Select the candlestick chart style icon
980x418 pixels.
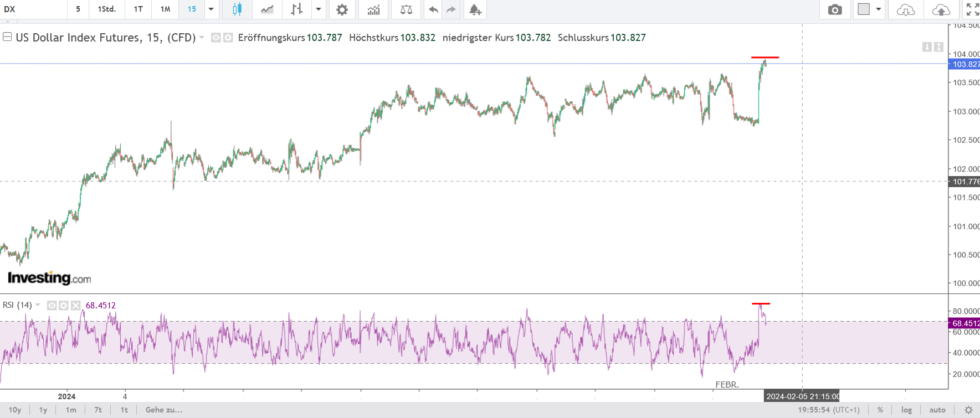tap(237, 9)
